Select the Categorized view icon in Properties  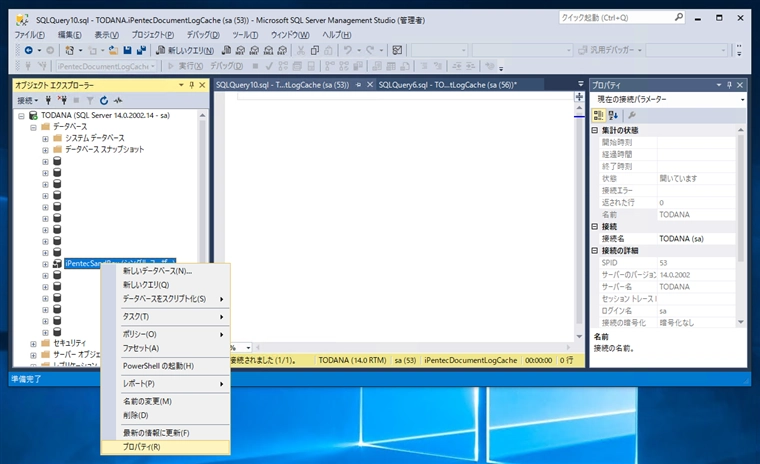coord(599,115)
